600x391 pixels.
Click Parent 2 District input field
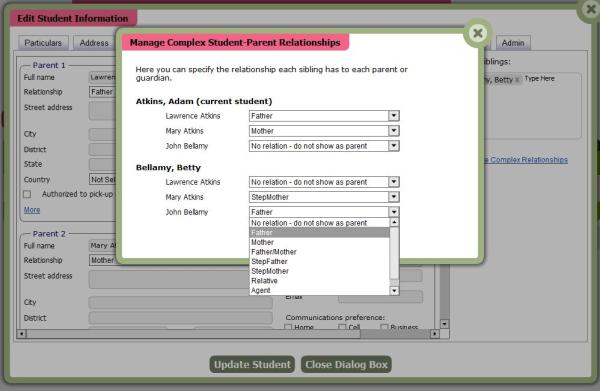tap(181, 318)
